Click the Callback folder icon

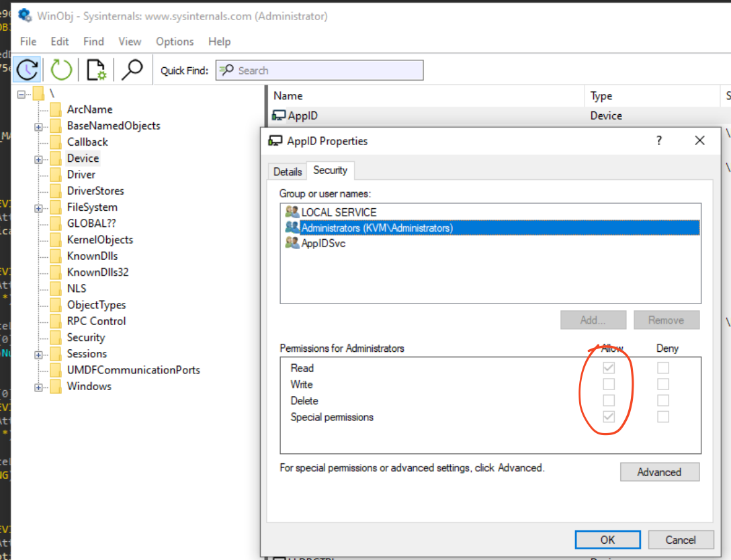click(56, 142)
